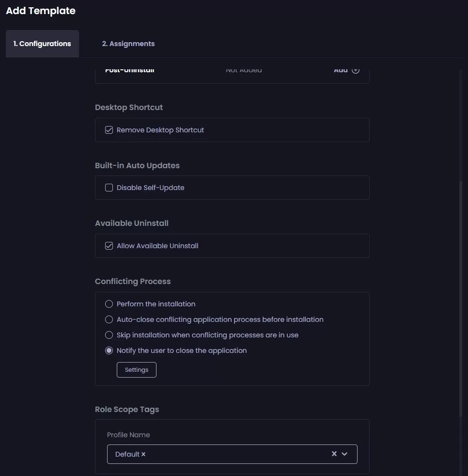Open the Profile Name dropdown chevron
This screenshot has height=476, width=468.
coord(344,454)
